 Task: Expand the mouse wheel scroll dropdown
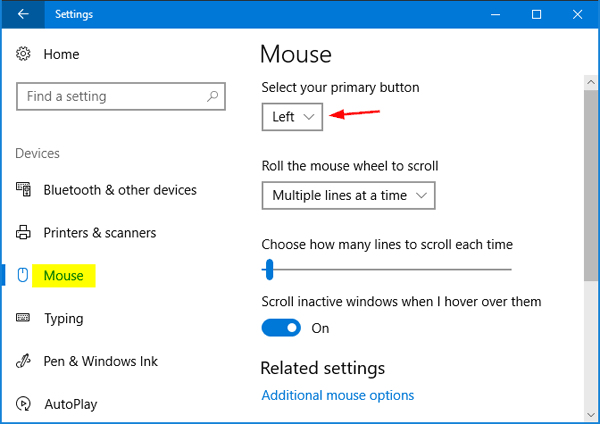pos(348,196)
